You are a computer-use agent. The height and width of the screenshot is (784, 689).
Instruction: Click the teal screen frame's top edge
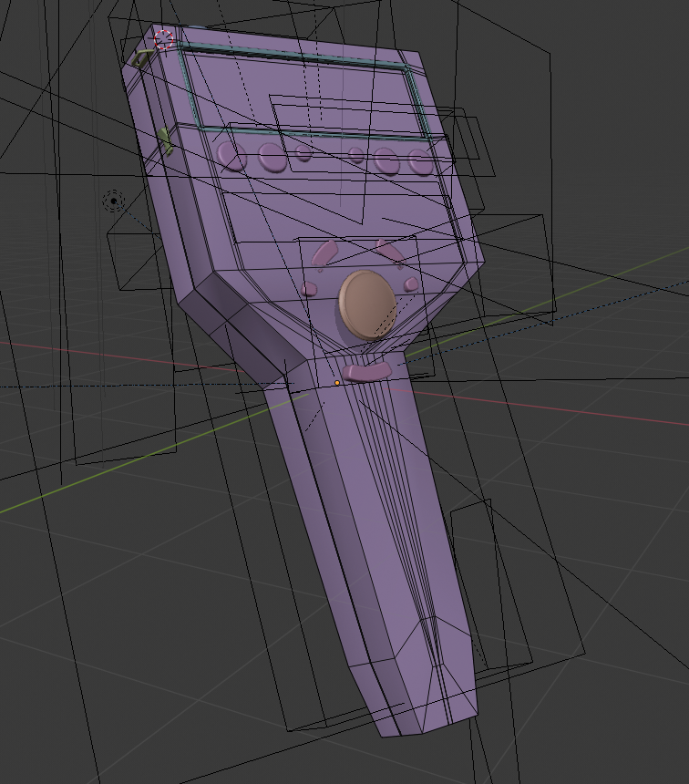click(x=293, y=55)
